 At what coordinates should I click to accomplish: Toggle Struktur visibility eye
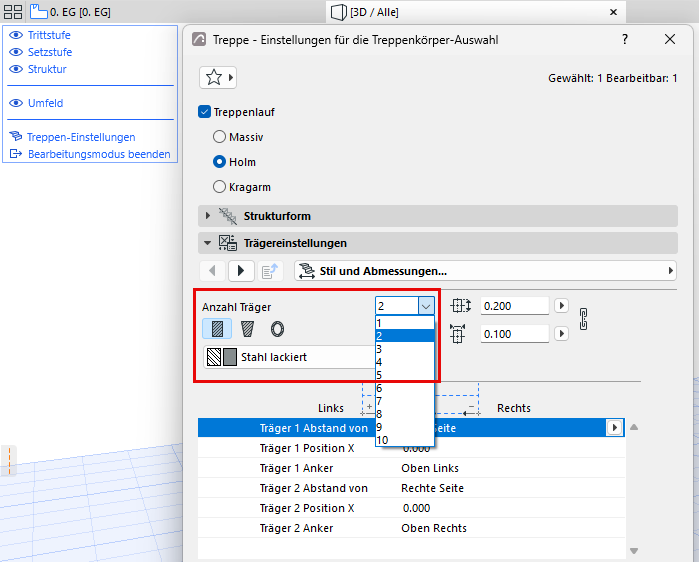coord(16,69)
